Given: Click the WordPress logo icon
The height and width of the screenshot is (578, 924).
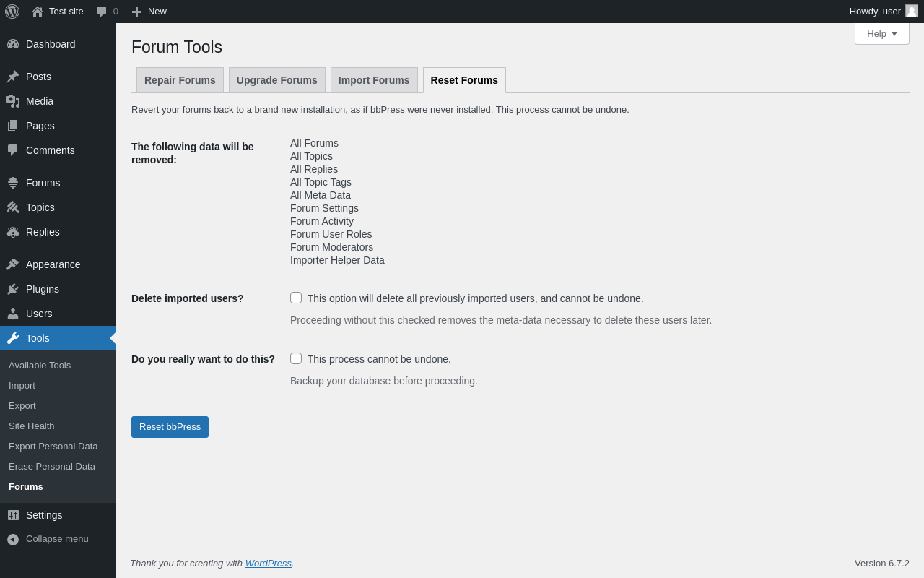Looking at the screenshot, I should pos(12,12).
